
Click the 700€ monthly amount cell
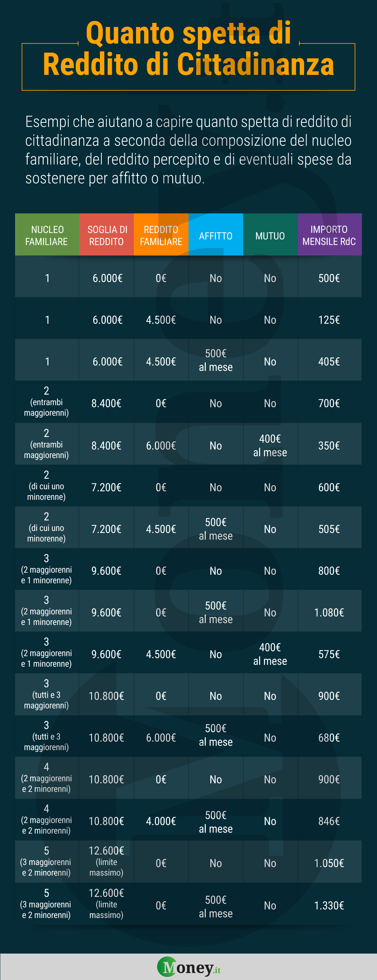tap(329, 403)
